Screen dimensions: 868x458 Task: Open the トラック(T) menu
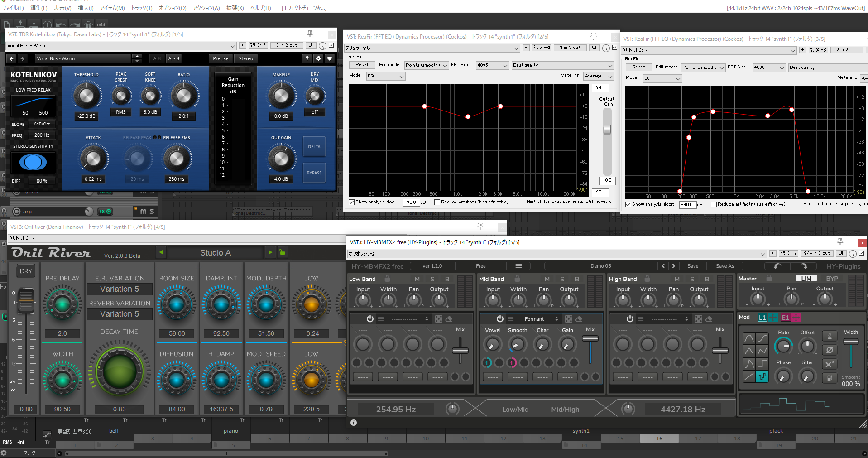(142, 8)
